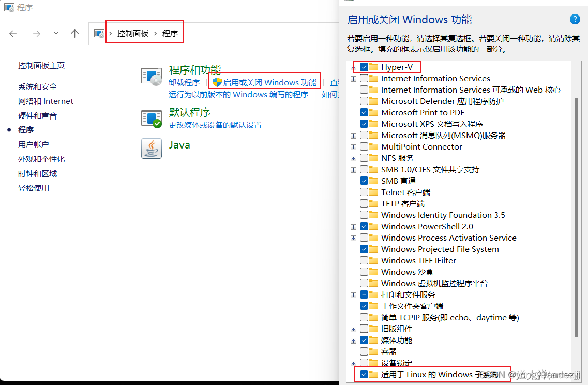
Task: Expand SMB 1.0/CIFS 文件共享支持 node
Action: [x=353, y=170]
